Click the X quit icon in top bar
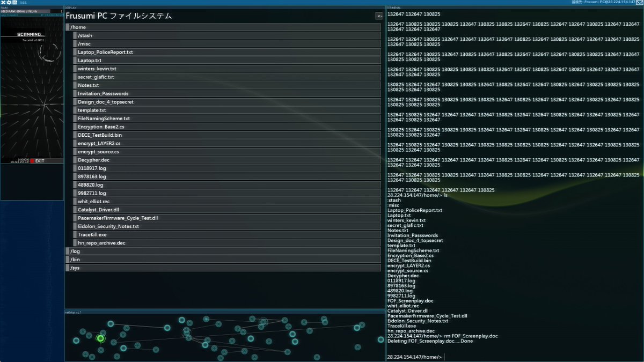Image resolution: width=644 pixels, height=362 pixels. point(3,3)
